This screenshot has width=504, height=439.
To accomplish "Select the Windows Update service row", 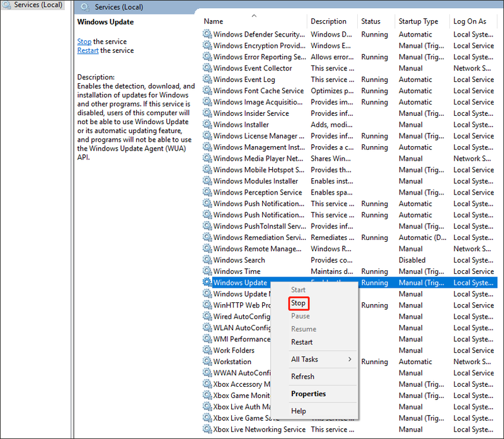I will (350, 283).
